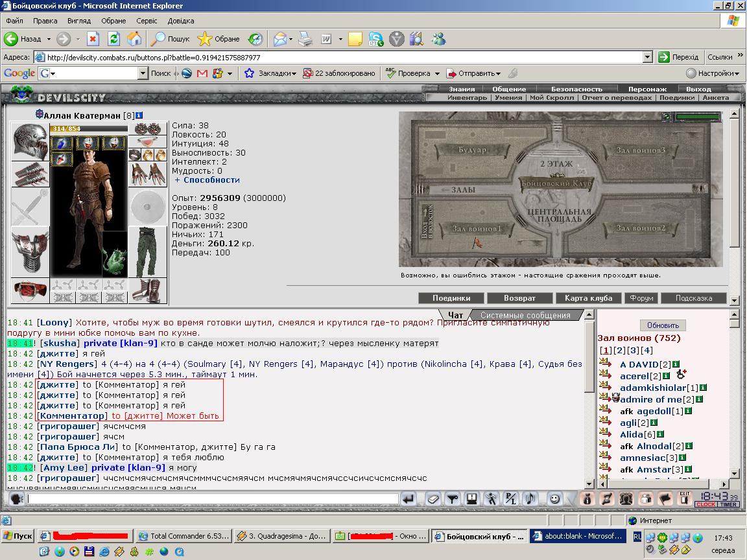Click the smiley emoticons icon in chat bar

pos(554,498)
